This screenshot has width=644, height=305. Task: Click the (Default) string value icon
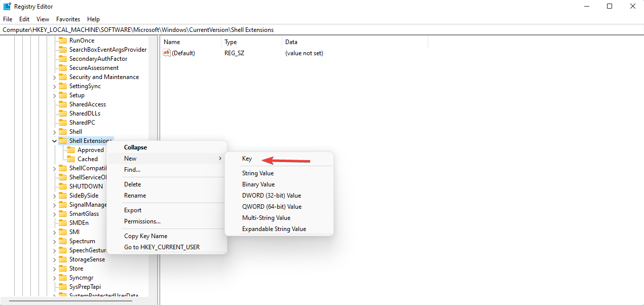coord(167,53)
